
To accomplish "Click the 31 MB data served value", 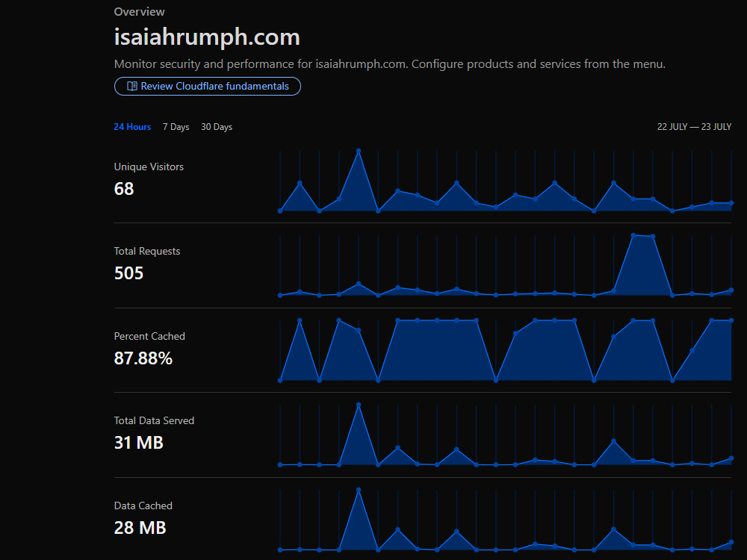I will click(x=139, y=443).
